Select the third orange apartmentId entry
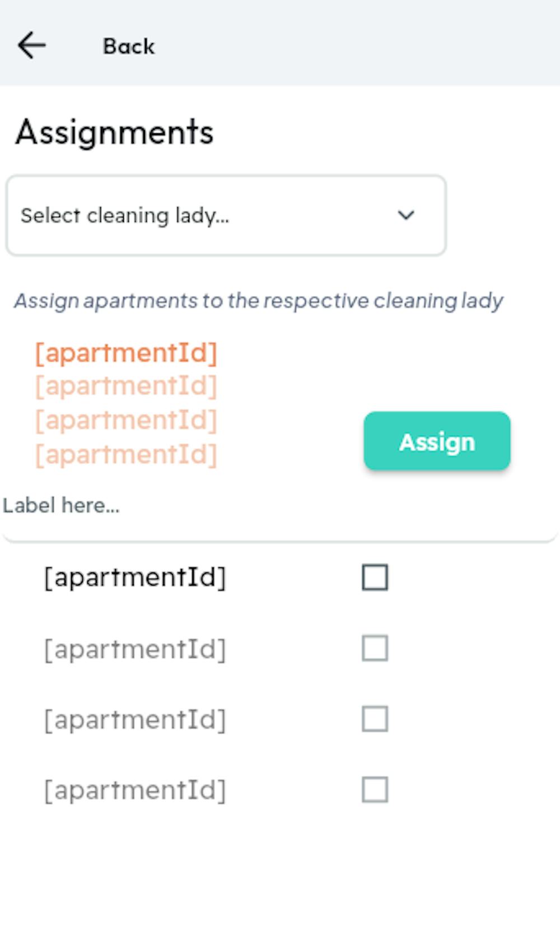This screenshot has width=560, height=927. click(x=126, y=420)
